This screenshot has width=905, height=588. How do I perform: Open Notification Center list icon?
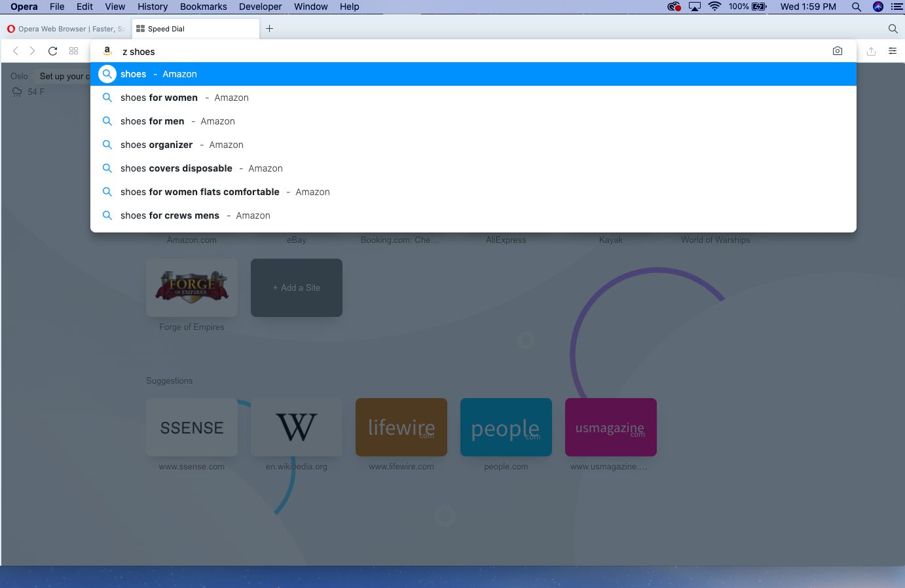897,7
